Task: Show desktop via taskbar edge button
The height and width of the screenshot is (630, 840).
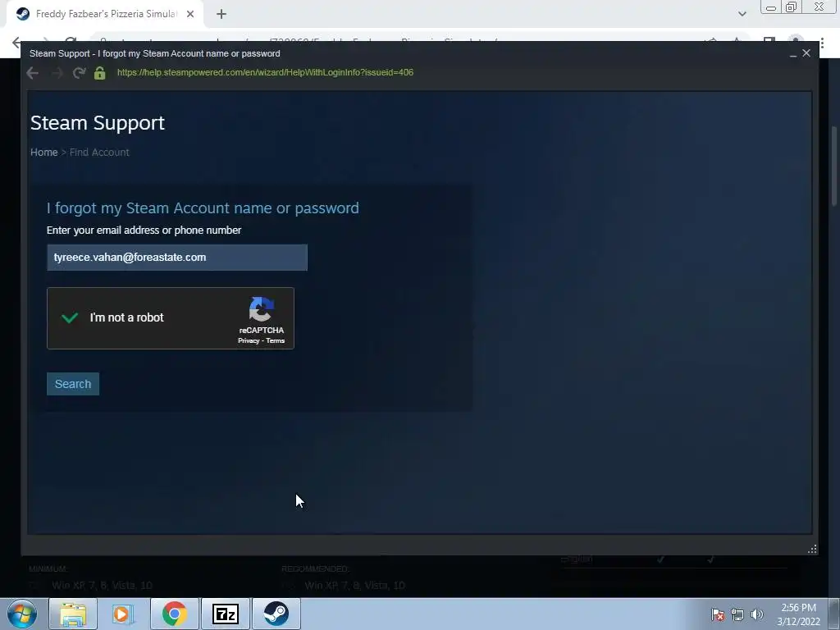Action: pyautogui.click(x=835, y=614)
